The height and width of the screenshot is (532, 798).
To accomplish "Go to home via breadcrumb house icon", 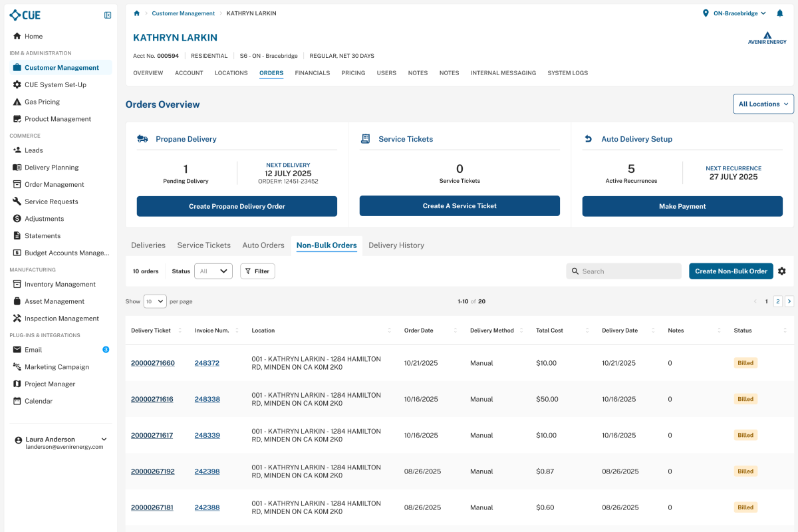I will click(x=137, y=13).
